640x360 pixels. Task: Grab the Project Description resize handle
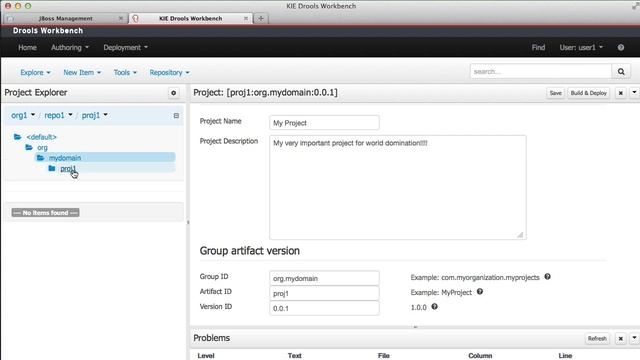[520, 235]
